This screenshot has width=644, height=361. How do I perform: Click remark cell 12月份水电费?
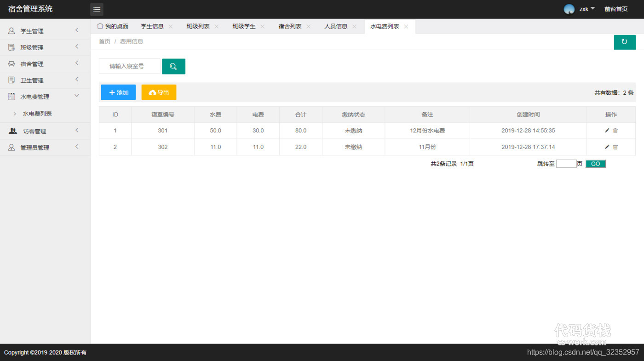[x=427, y=131]
